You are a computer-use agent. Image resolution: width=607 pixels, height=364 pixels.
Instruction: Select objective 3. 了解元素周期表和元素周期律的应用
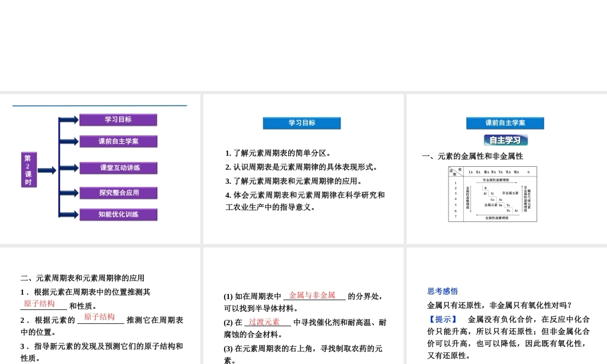[293, 181]
